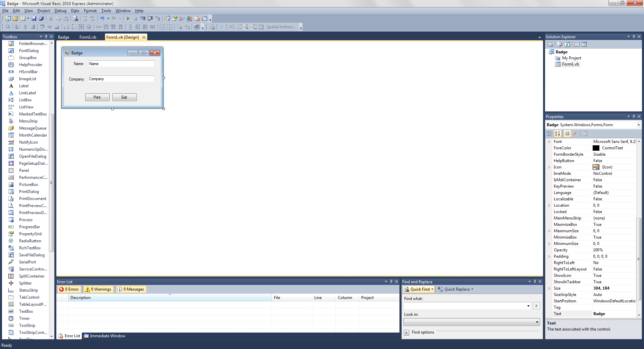The width and height of the screenshot is (644, 349).
Task: Select the Cut tool on the toolbar
Action: (x=50, y=18)
